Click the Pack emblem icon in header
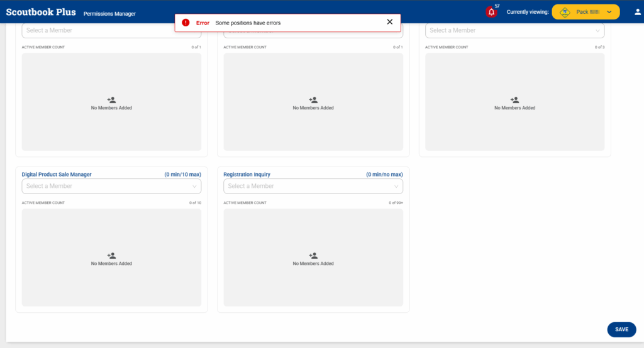This screenshot has width=644, height=348. [565, 12]
